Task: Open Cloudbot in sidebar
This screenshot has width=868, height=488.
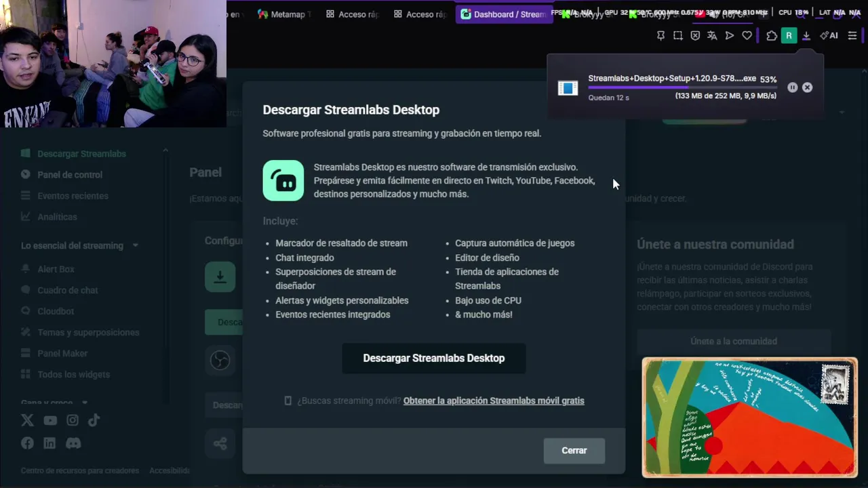Action: [56, 311]
